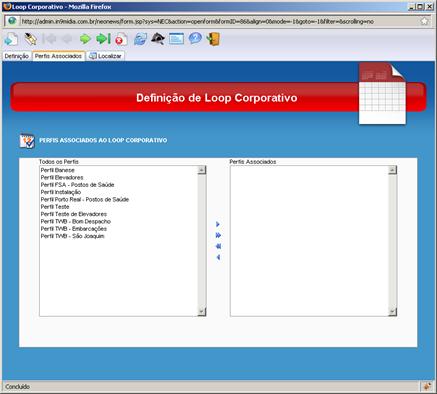
Task: Select Perfil Banese in the list
Action: [x=58, y=170]
